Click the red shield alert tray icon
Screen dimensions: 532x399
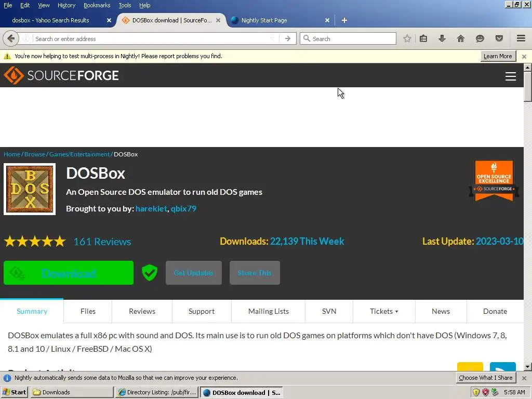tap(485, 392)
